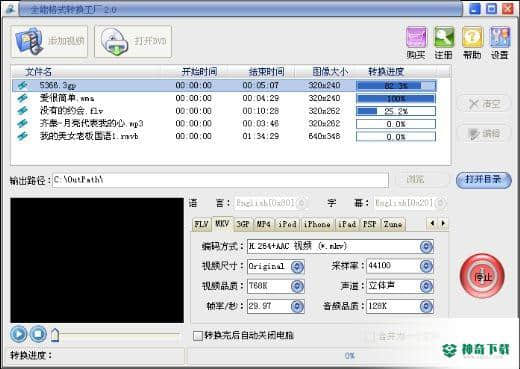Switch to the Zune tab
The height and width of the screenshot is (369, 520).
click(393, 224)
